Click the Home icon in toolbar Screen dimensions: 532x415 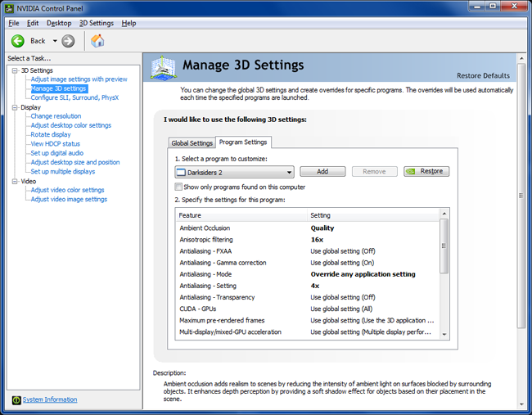pyautogui.click(x=97, y=41)
